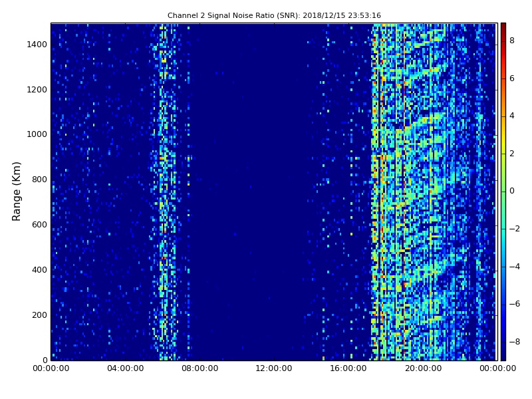
Task: Click the 04:00:00 time axis label
Action: pos(126,368)
